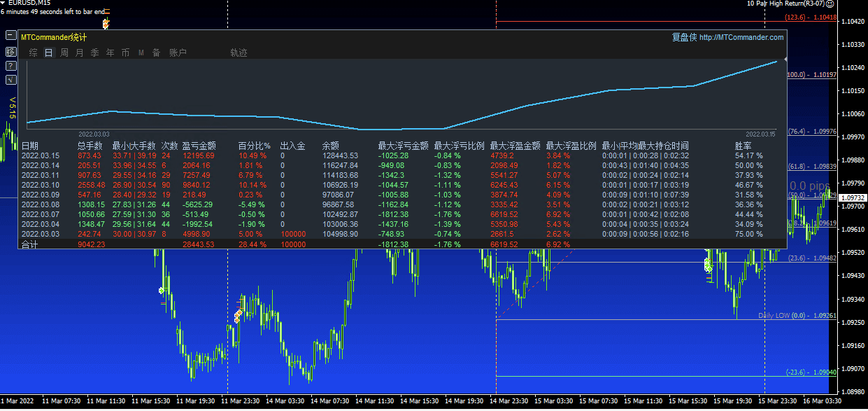Select the 日 daily statistics tab

point(48,53)
